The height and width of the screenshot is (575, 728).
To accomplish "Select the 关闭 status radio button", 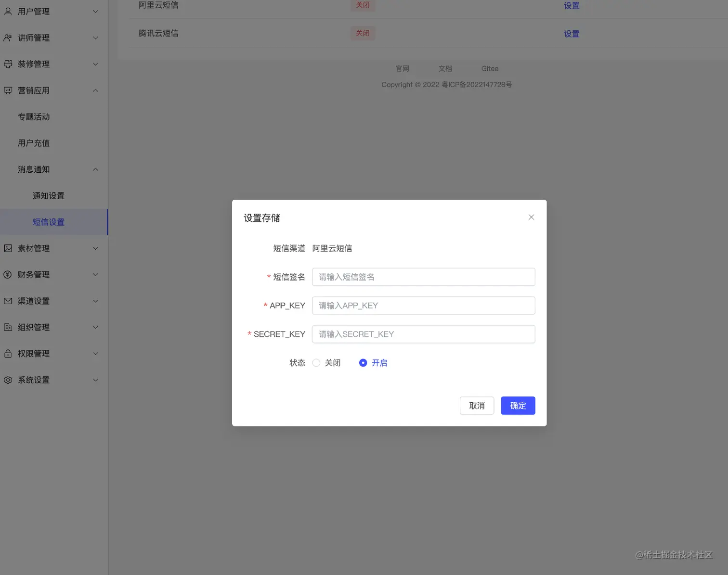I will click(x=316, y=363).
